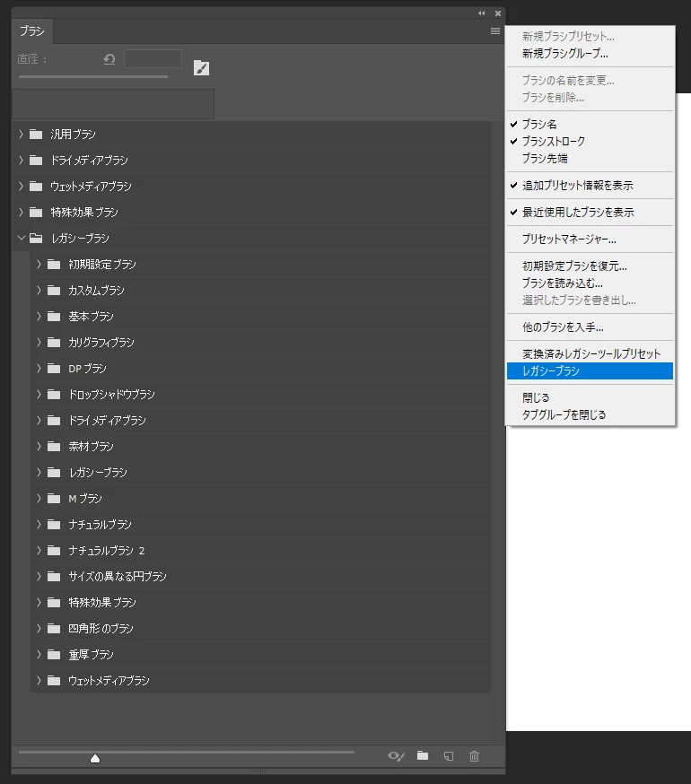
Task: Click folder icon next to M ブラシ
Action: tap(54, 498)
